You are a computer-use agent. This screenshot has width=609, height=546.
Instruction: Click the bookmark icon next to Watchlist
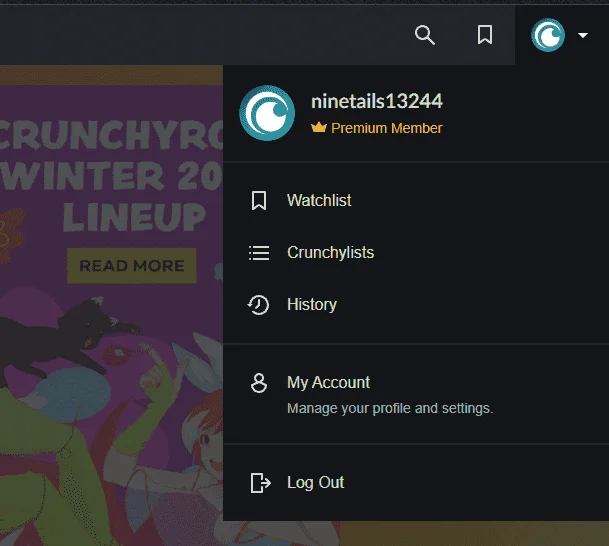coord(259,200)
